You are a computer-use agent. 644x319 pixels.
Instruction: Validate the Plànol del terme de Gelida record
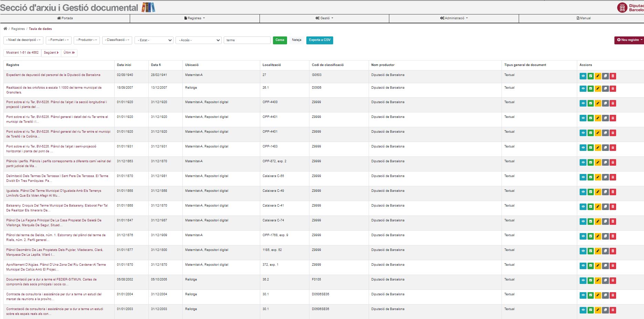coord(590,236)
